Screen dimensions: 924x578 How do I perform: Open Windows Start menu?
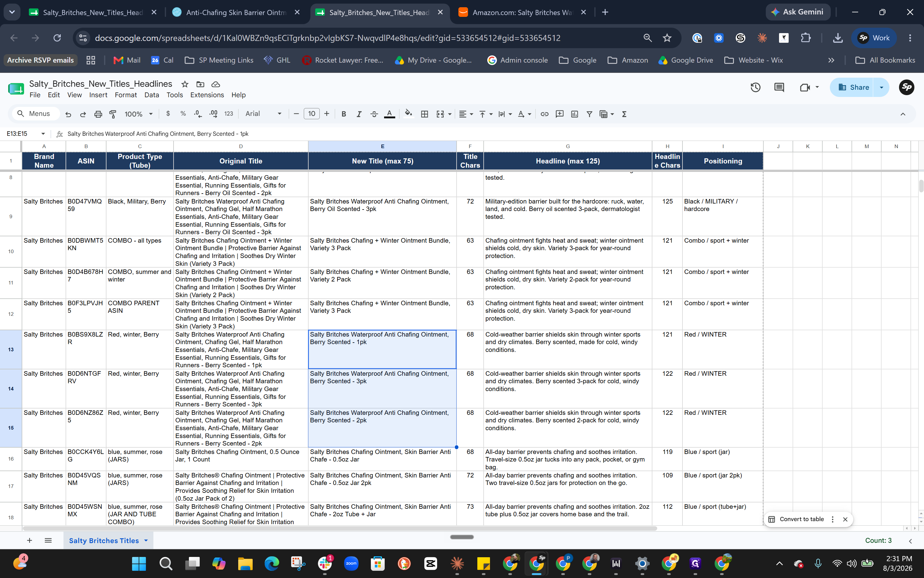click(139, 564)
